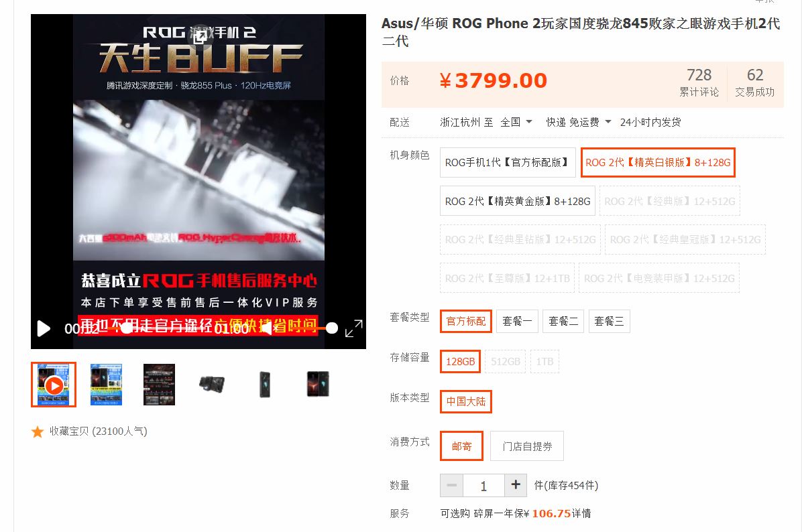Open 详情 link for screen insurance
802x532 pixels.
click(581, 514)
